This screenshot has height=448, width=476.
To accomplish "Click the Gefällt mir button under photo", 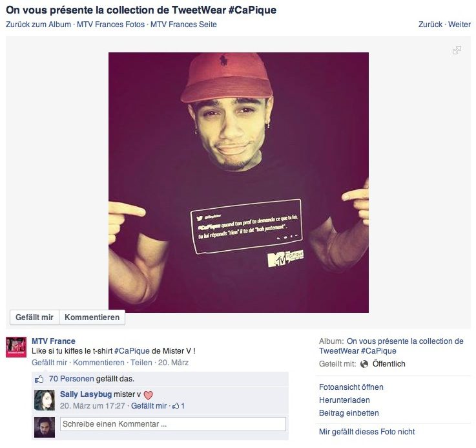I will click(x=34, y=317).
